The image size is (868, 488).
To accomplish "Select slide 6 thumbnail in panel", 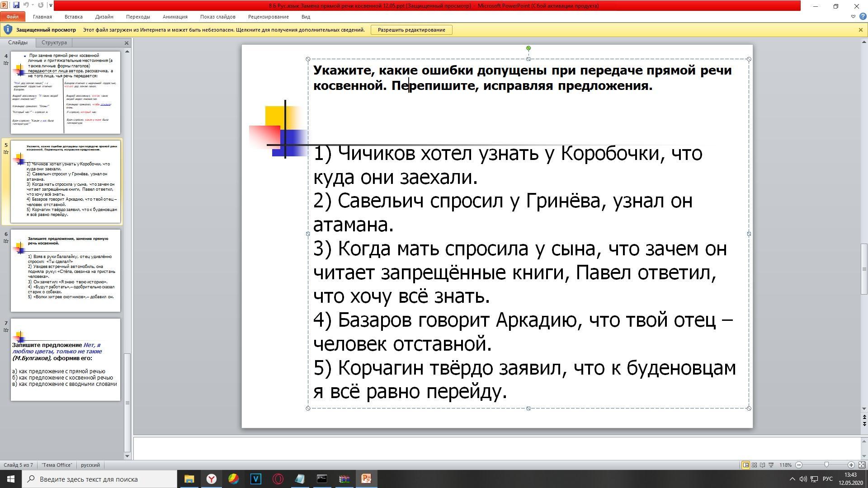I will click(x=66, y=270).
